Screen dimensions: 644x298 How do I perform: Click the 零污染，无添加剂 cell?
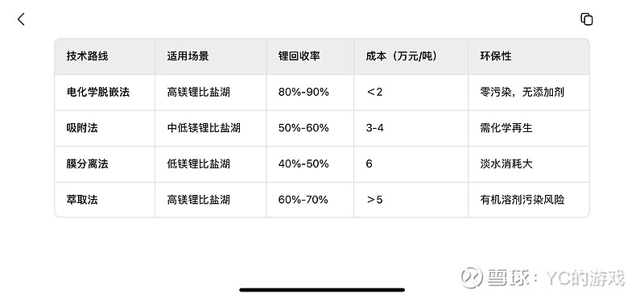tap(522, 92)
